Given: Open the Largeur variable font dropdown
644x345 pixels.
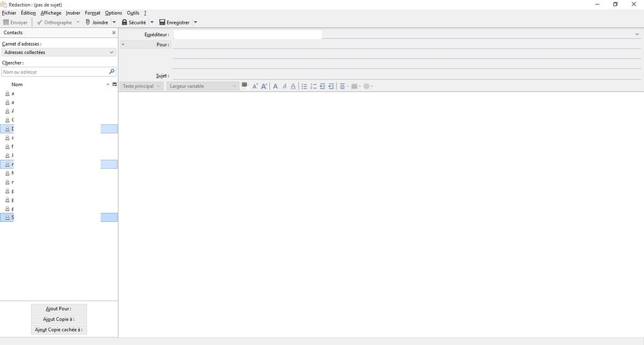Looking at the screenshot, I should [x=203, y=86].
